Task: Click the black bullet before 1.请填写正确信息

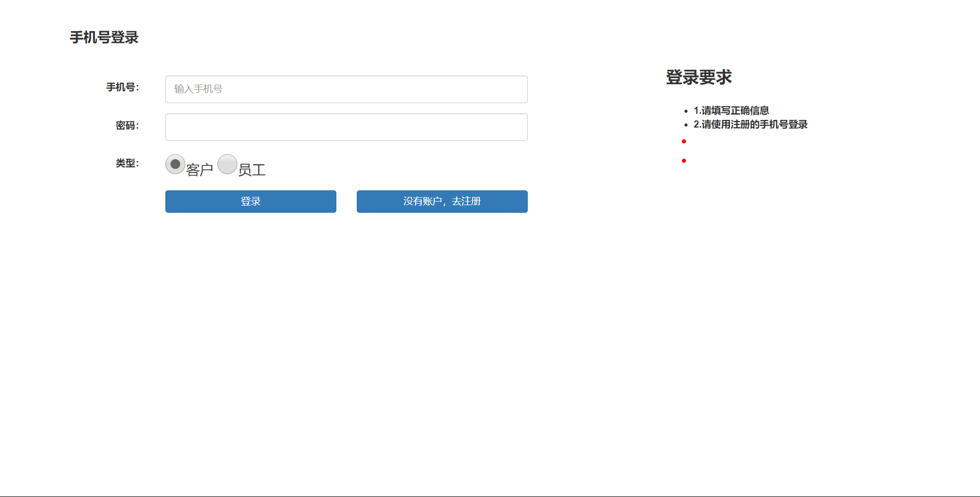Action: tap(686, 111)
